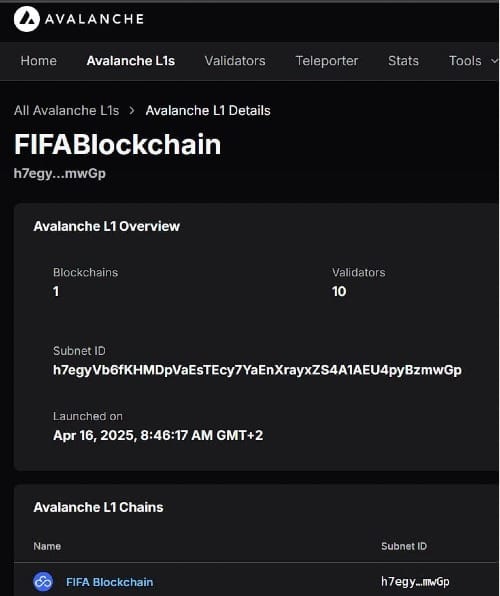
Task: Click the h7egy...mwGp ID in chains table
Action: point(415,582)
